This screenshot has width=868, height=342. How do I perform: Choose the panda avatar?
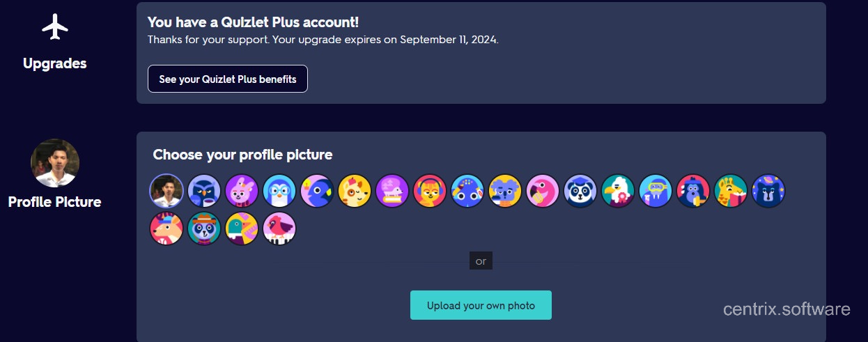pyautogui.click(x=580, y=191)
